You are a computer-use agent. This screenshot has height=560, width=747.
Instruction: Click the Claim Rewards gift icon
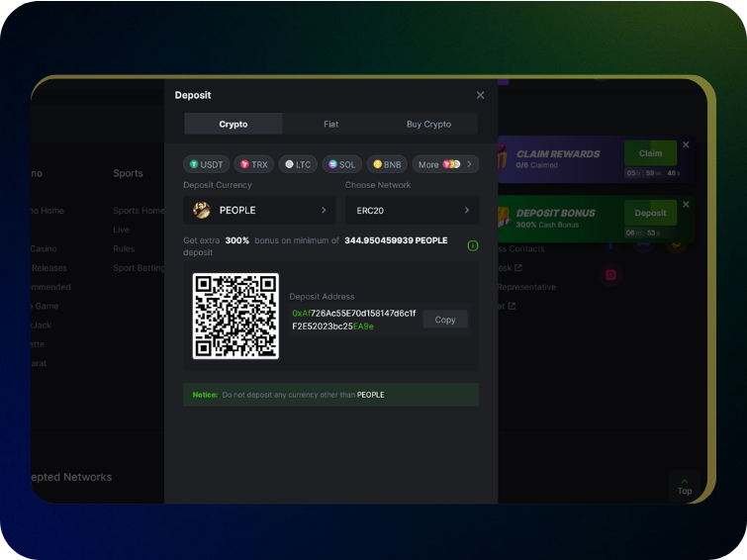tap(503, 157)
